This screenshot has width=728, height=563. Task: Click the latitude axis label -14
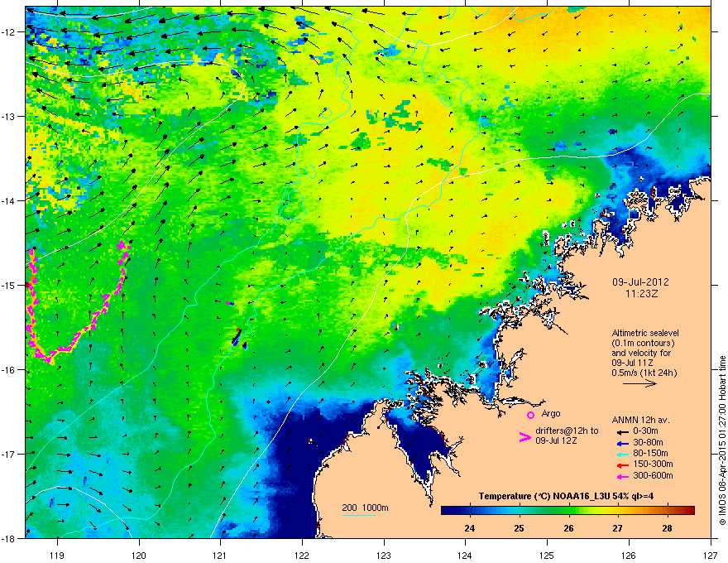tap(9, 200)
